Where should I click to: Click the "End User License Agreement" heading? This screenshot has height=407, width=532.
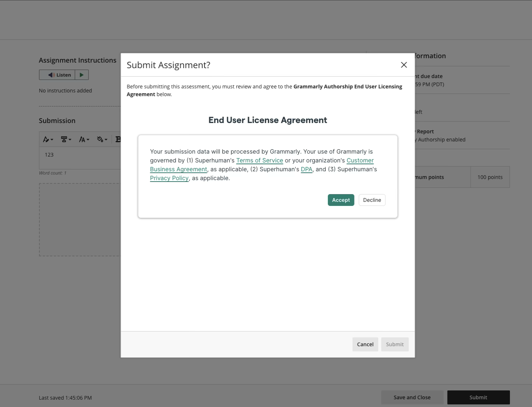coord(268,120)
